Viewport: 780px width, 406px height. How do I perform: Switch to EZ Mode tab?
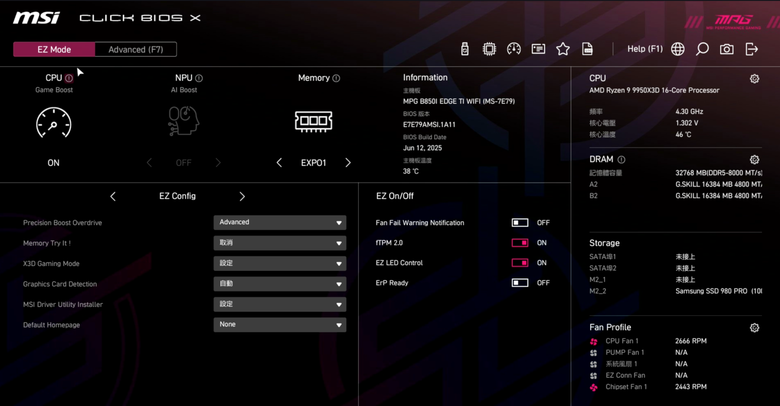click(x=54, y=49)
